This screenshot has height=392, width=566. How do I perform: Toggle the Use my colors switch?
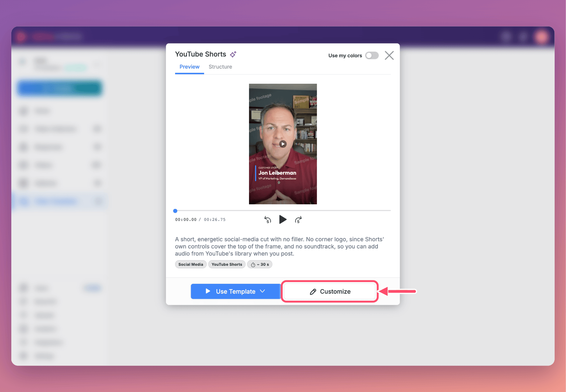click(x=372, y=55)
